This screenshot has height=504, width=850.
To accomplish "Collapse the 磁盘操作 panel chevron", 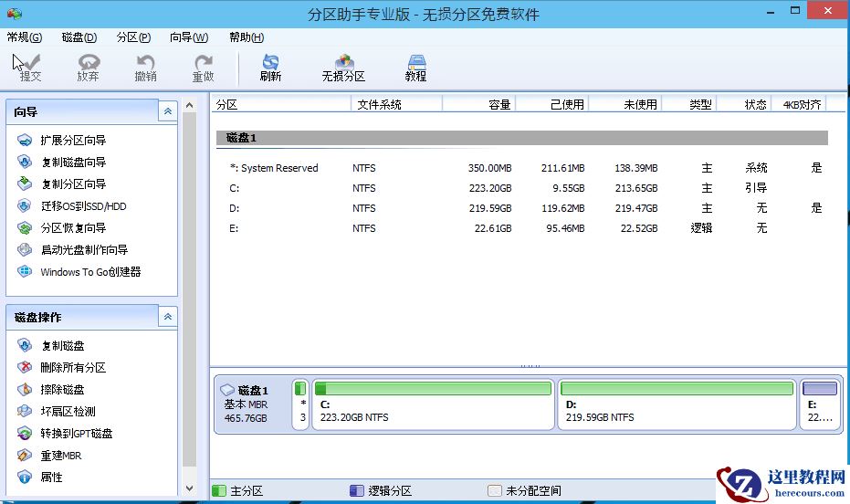I will tap(167, 317).
